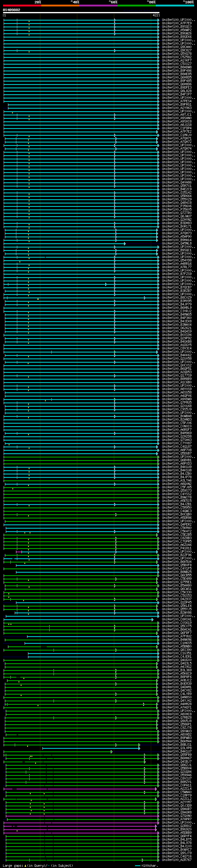Open UniRef100_C7YV87 label
197x868 pixels.
tap(176, 443)
